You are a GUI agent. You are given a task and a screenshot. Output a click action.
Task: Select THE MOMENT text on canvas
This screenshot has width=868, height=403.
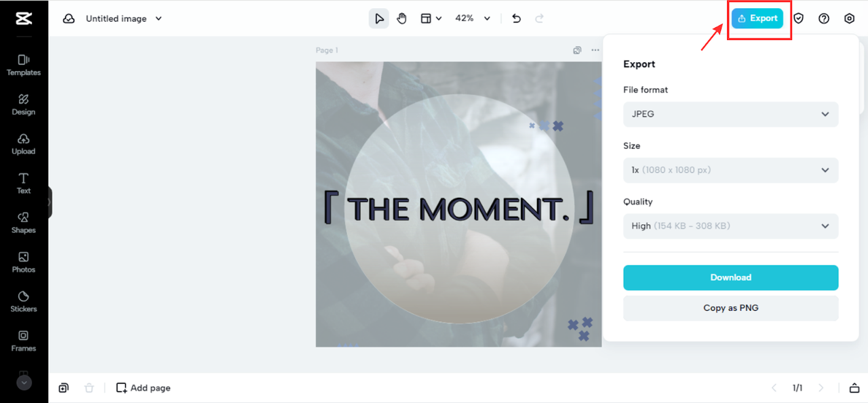pos(459,209)
